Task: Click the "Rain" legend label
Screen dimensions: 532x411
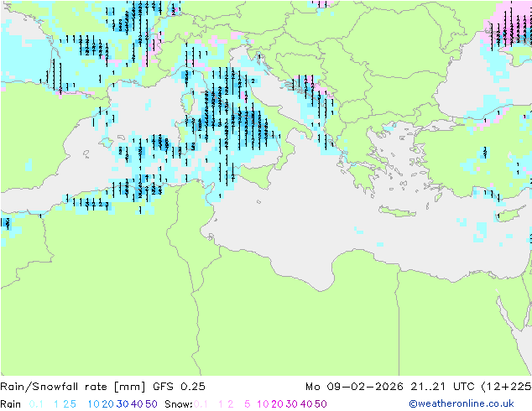Action: coord(11,404)
